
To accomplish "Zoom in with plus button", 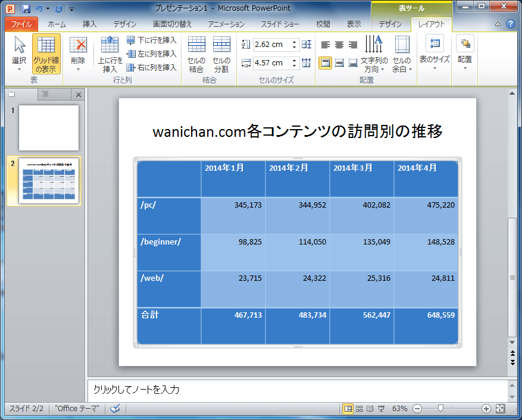I will [486, 409].
